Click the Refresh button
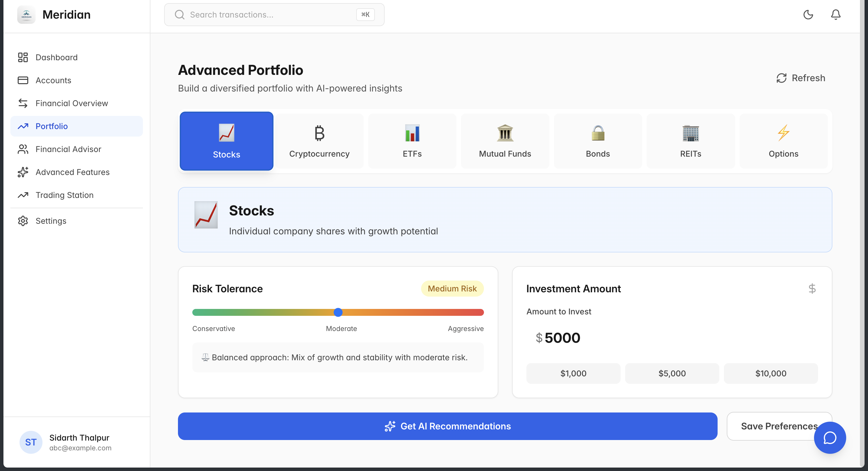 click(x=801, y=78)
